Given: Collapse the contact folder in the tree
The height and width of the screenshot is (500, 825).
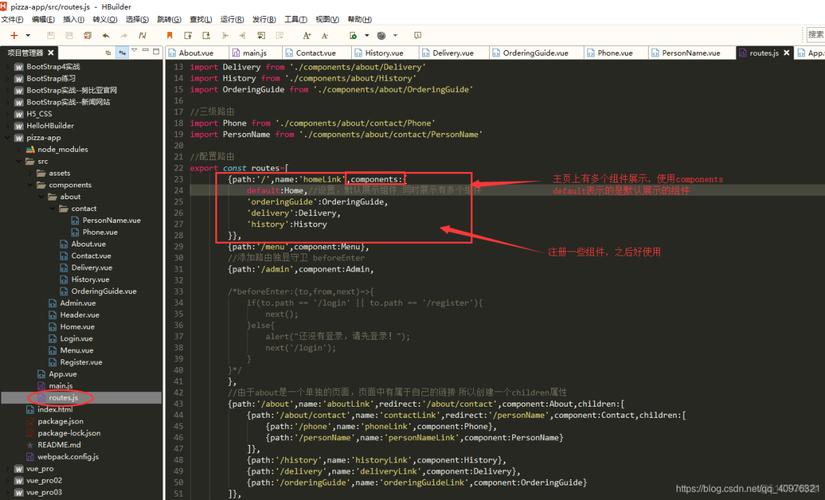Looking at the screenshot, I should pyautogui.click(x=53, y=209).
